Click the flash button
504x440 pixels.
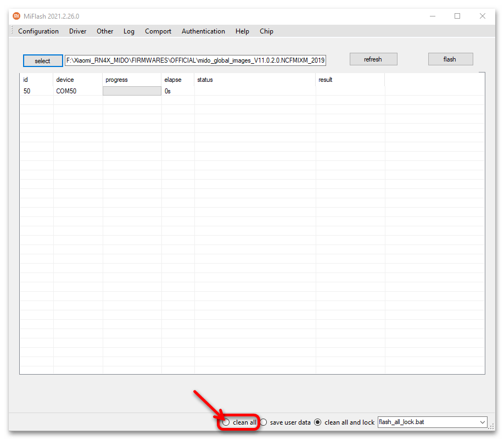click(450, 59)
